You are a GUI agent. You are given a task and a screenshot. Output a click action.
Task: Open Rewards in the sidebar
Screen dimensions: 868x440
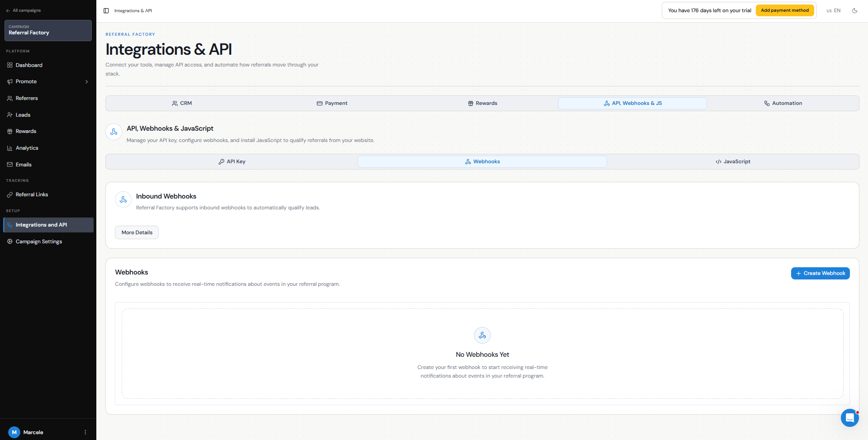pyautogui.click(x=48, y=131)
